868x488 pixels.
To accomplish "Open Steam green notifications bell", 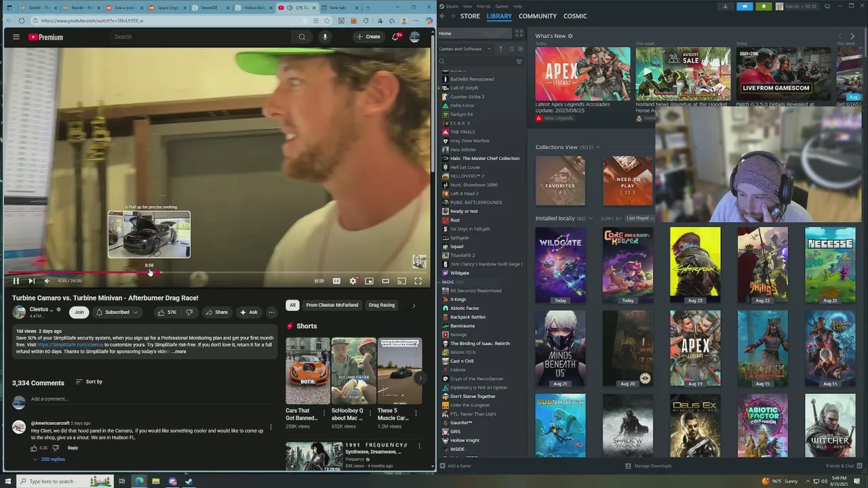I will [x=764, y=6].
